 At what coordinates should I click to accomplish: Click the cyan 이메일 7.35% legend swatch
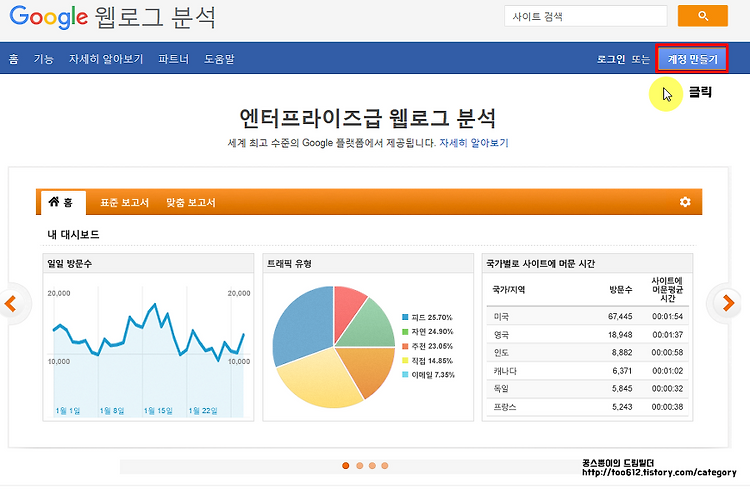coord(405,374)
